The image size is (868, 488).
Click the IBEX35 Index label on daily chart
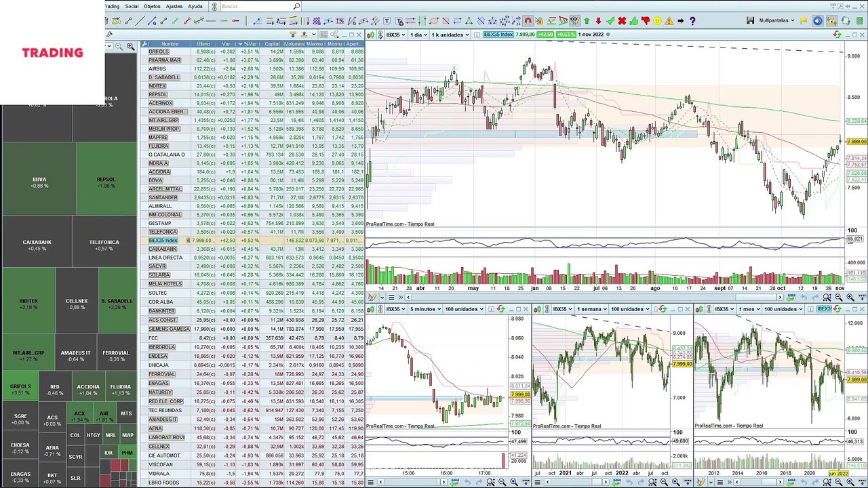[498, 35]
